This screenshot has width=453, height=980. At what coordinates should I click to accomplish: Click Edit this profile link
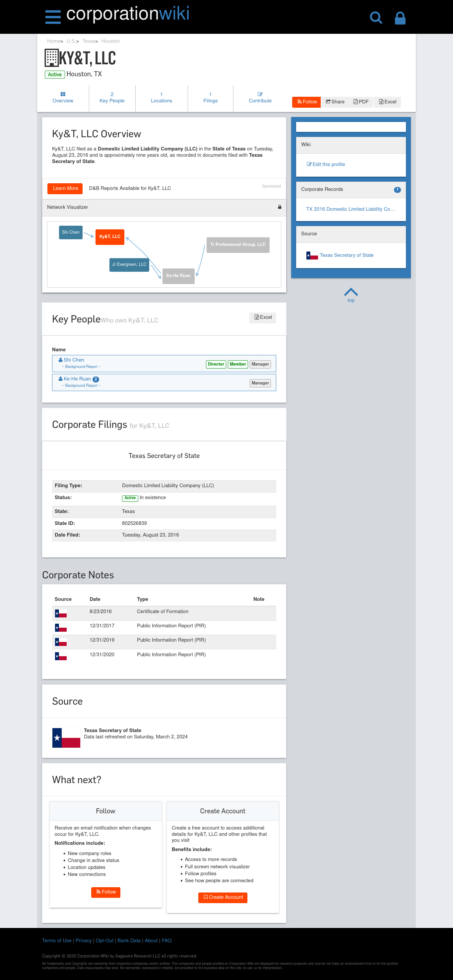[x=326, y=164]
